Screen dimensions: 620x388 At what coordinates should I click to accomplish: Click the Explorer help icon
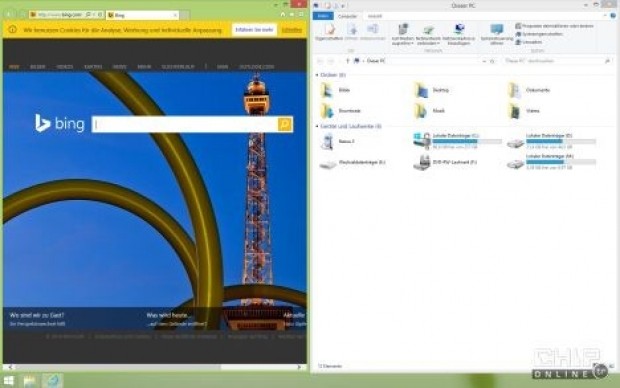pyautogui.click(x=613, y=16)
